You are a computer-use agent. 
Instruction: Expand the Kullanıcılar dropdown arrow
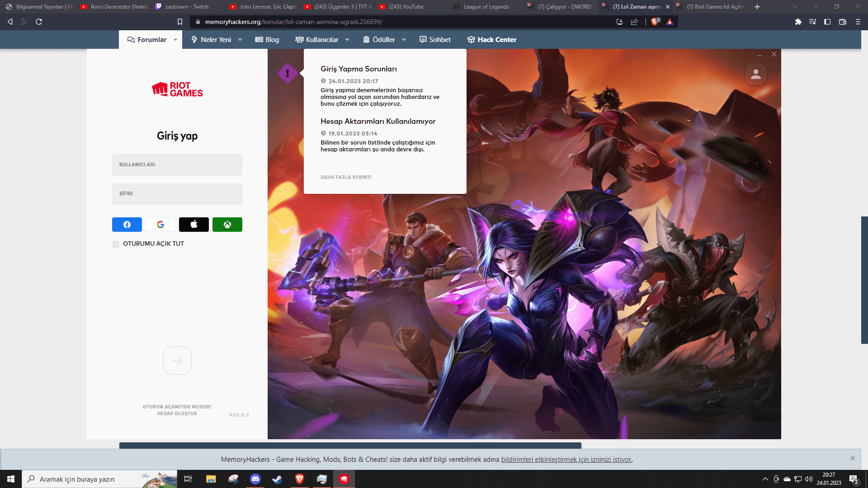(347, 40)
